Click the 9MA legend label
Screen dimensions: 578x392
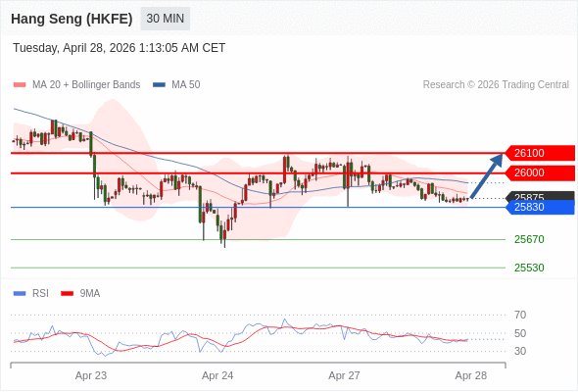coord(90,294)
